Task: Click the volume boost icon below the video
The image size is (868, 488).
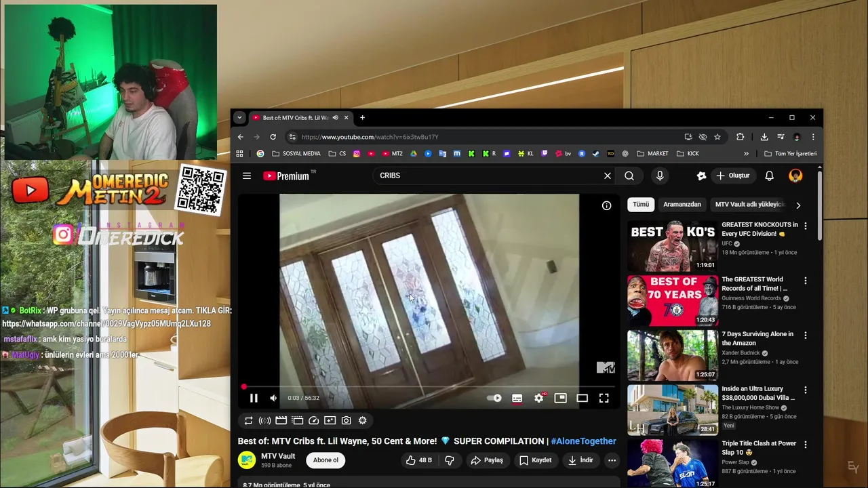Action: click(264, 421)
